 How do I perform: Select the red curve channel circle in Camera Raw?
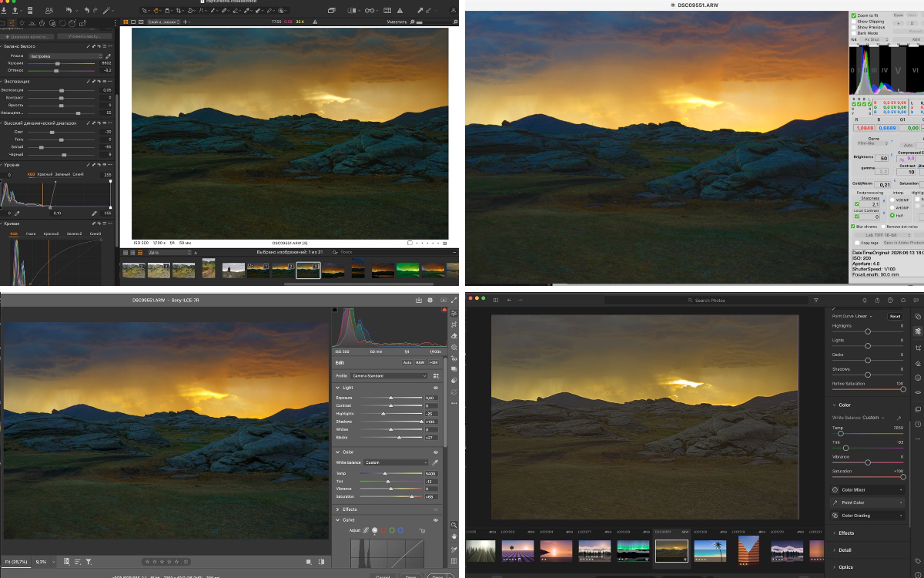383,530
